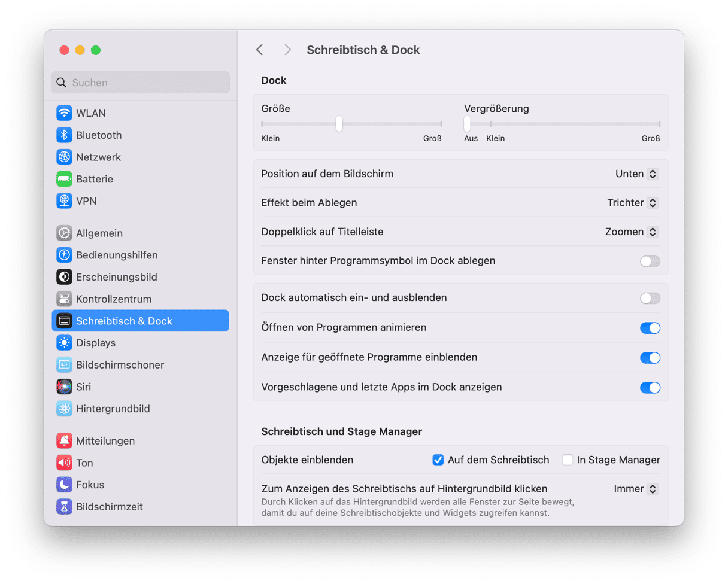
Task: Open Displays settings in the sidebar
Action: pyautogui.click(x=96, y=343)
